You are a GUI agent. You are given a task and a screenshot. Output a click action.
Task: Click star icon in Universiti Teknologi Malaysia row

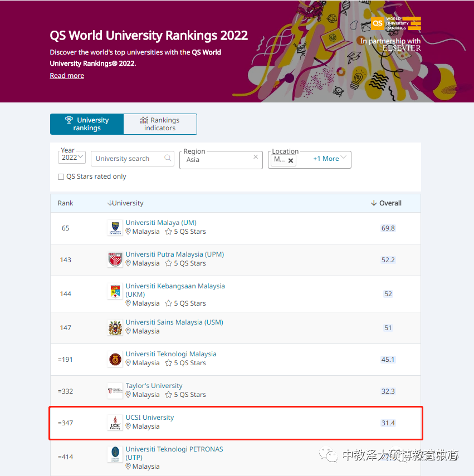[x=169, y=363]
